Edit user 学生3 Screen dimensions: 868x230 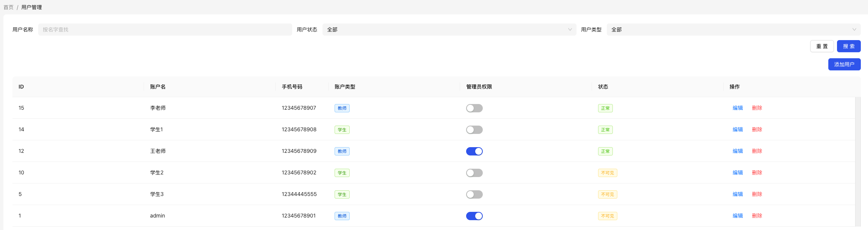[x=738, y=194]
